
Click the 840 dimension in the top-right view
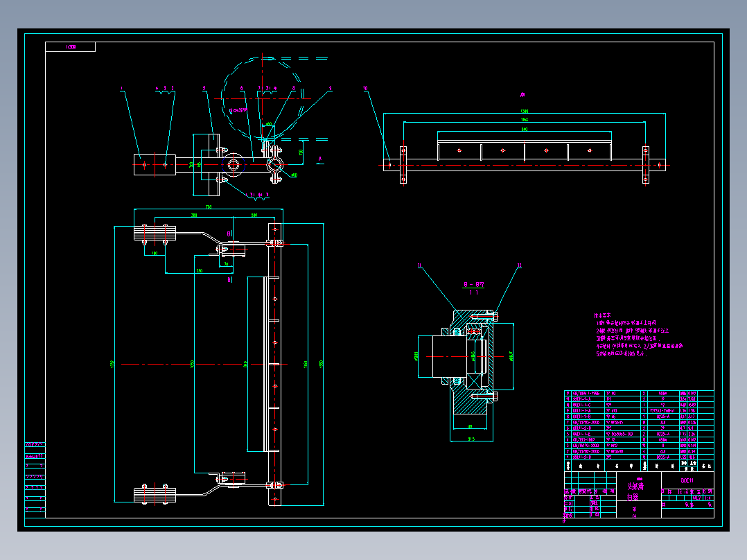tap(524, 129)
